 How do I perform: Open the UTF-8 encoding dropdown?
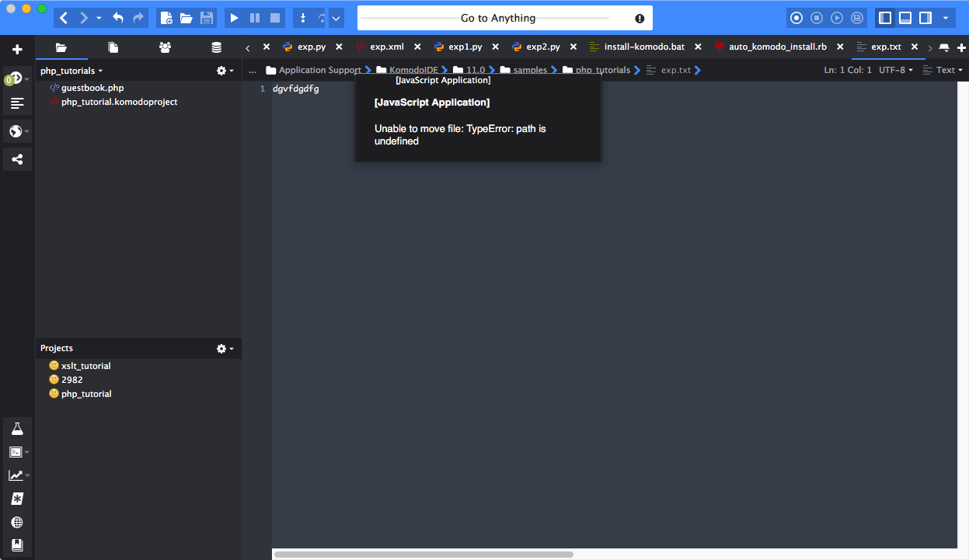tap(894, 69)
